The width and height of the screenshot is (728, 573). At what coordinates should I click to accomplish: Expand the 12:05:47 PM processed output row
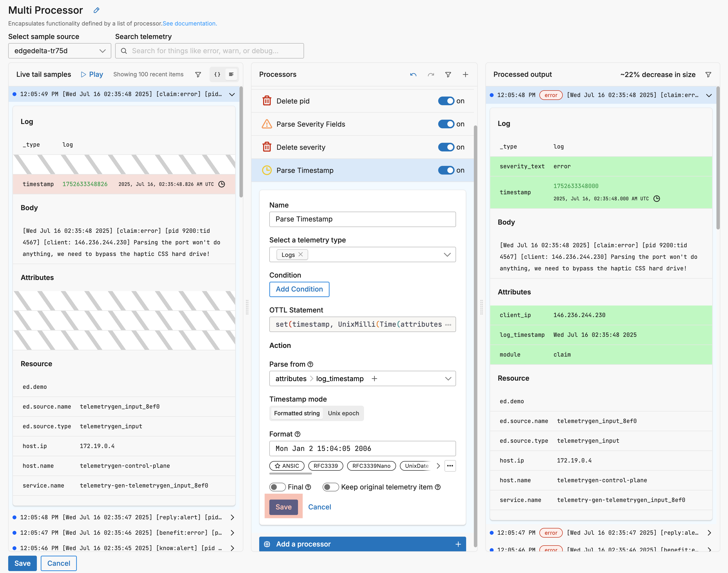point(709,533)
